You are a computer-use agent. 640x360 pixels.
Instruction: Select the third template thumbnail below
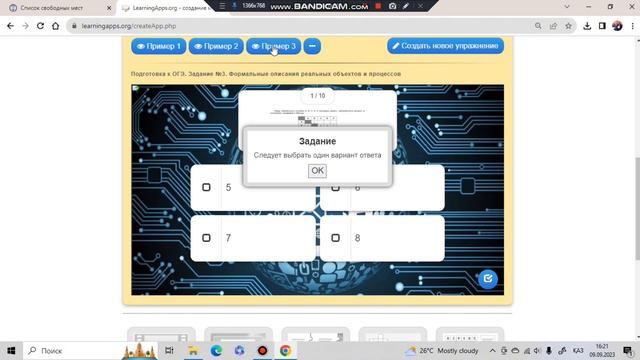point(316,334)
